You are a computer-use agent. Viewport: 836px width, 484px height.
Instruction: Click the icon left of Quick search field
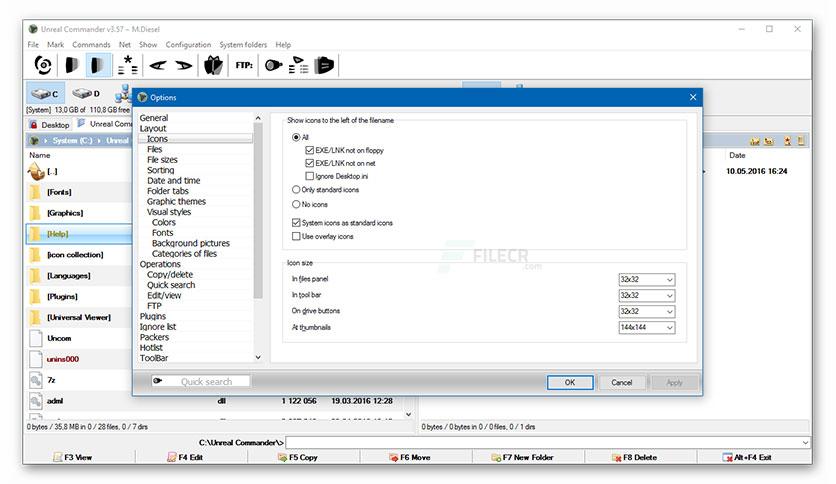tap(158, 381)
